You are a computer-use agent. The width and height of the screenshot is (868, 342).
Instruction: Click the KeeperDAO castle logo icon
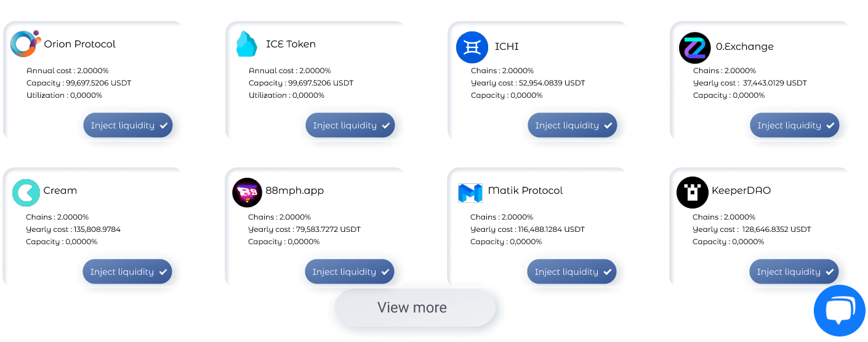693,193
